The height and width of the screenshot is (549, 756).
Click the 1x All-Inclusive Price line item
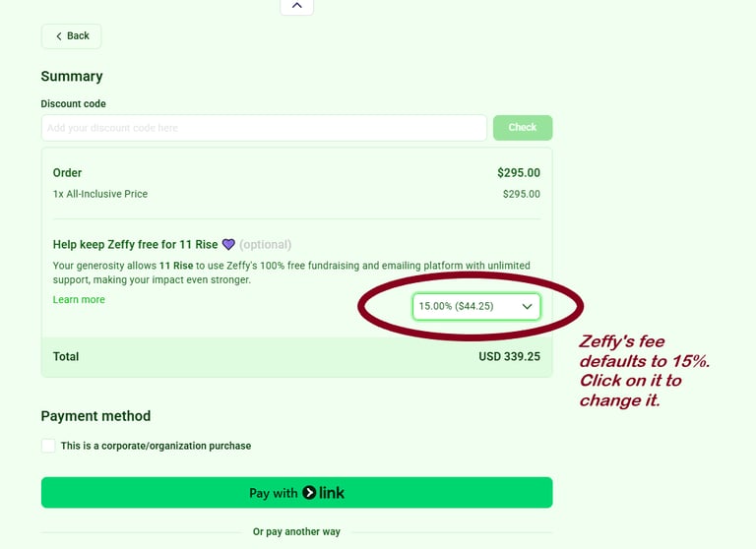(100, 194)
